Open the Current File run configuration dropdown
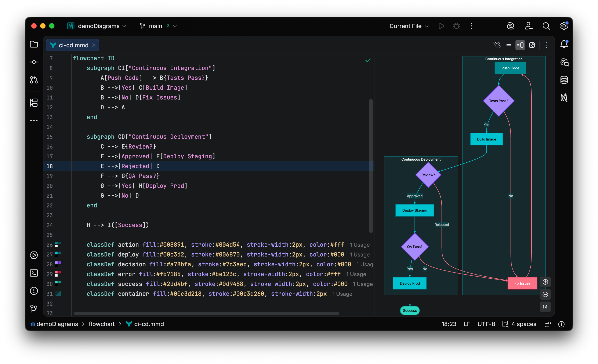The height and width of the screenshot is (364, 598). pos(409,26)
